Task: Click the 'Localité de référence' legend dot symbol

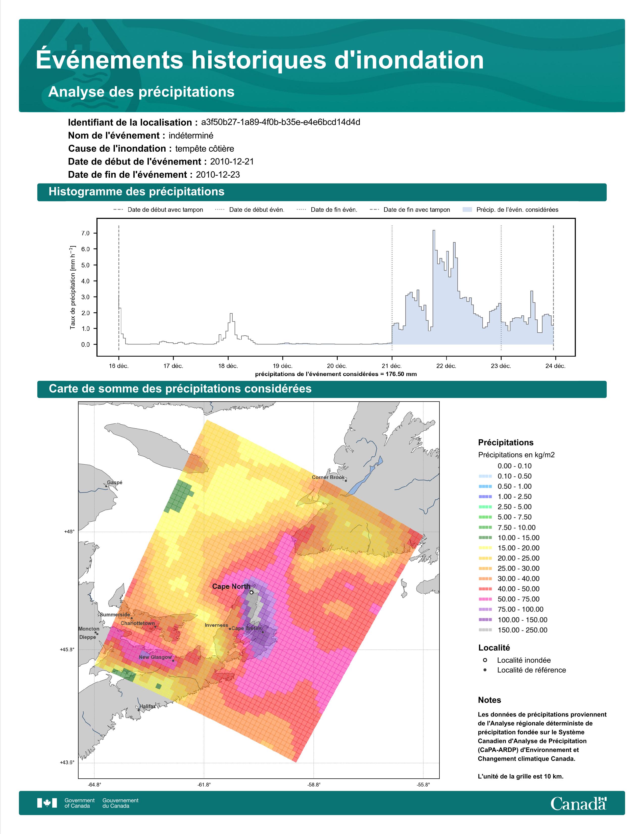Action: pyautogui.click(x=485, y=670)
